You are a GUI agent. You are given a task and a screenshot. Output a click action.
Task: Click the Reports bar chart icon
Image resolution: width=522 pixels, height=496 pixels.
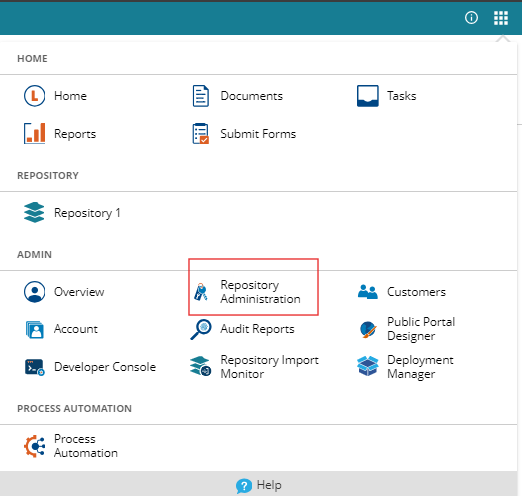coord(34,133)
